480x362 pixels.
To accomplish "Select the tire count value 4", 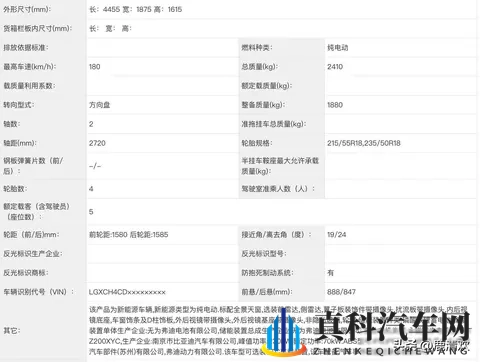I will coord(91,189).
